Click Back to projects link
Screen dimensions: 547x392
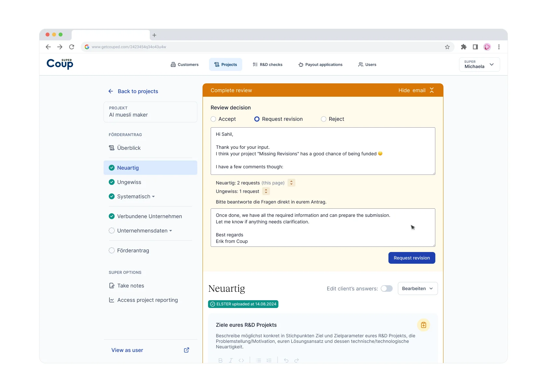point(133,91)
